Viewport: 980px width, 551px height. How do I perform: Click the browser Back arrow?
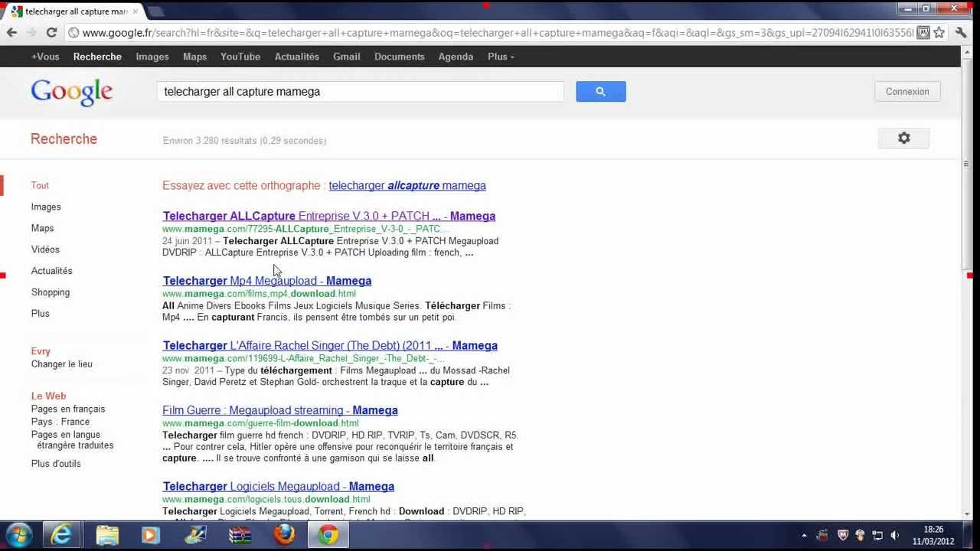tap(11, 32)
